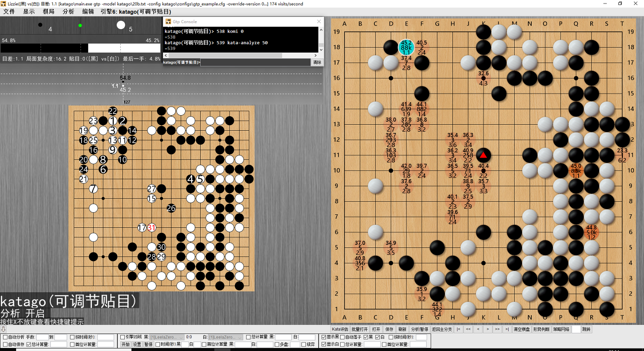Step back one move with < button

(478, 329)
